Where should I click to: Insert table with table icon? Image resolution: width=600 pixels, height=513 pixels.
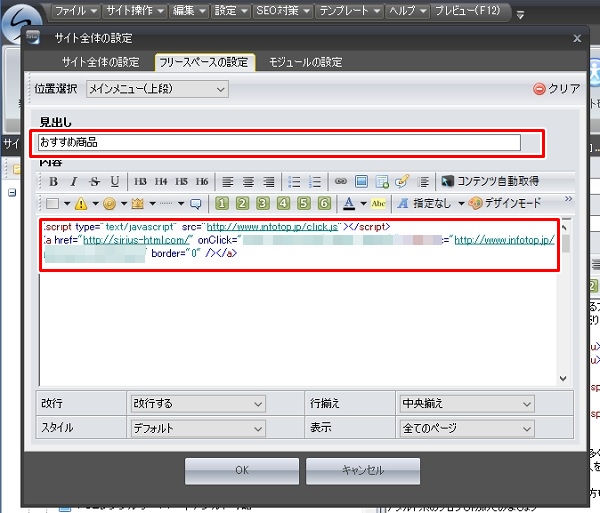click(382, 182)
